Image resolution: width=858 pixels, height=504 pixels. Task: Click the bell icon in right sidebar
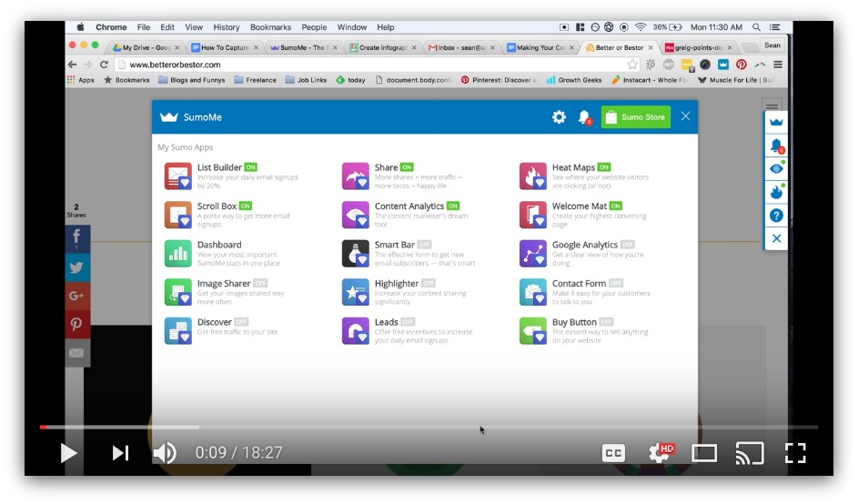[x=776, y=146]
